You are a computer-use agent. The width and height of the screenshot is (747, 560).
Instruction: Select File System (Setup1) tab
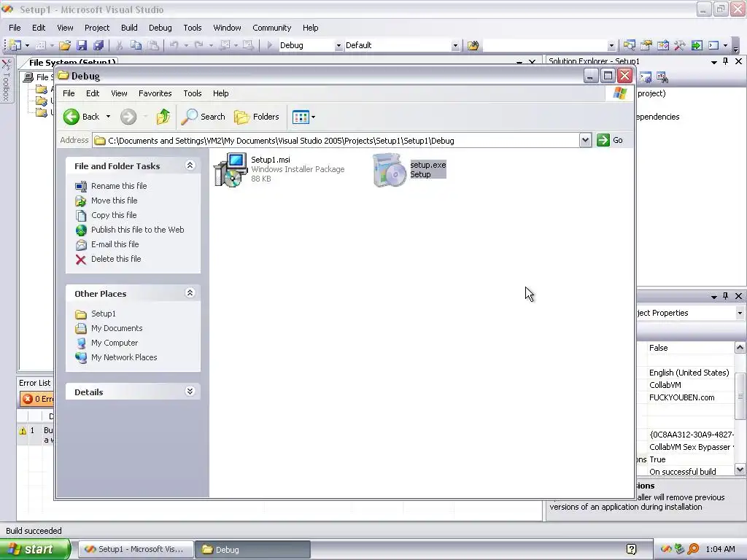[x=72, y=62]
